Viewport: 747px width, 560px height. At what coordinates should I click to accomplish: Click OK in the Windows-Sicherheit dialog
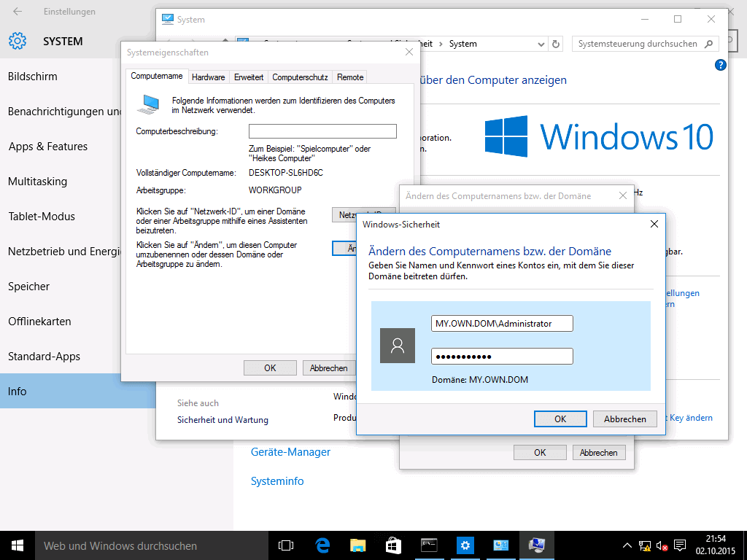click(560, 419)
